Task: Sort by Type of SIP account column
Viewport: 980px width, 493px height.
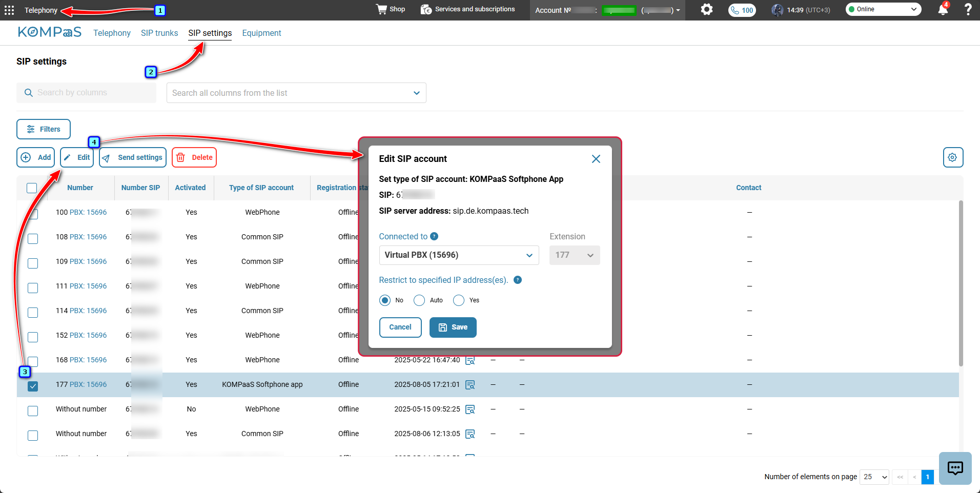Action: coord(261,188)
